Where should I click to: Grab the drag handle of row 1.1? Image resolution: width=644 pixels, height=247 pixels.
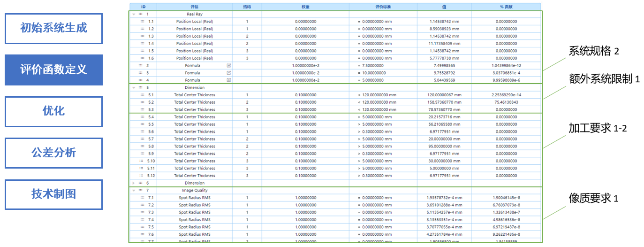point(142,22)
